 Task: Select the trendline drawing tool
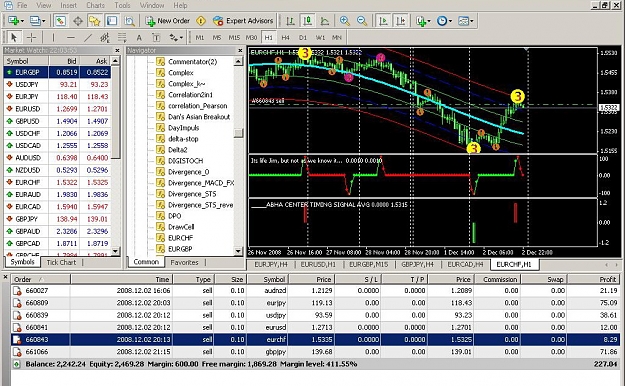point(88,37)
